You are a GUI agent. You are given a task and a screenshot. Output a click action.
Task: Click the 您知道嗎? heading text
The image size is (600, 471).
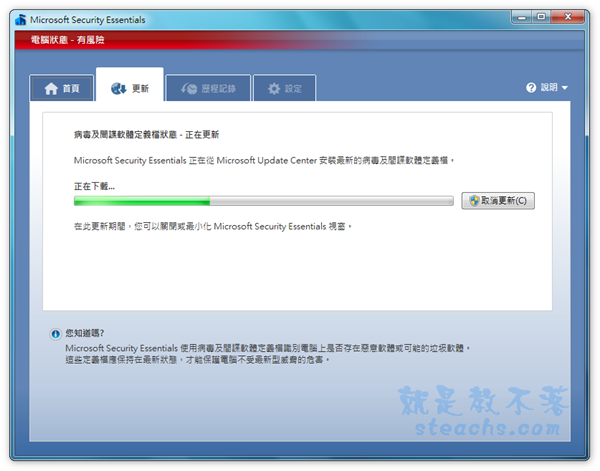(x=85, y=333)
